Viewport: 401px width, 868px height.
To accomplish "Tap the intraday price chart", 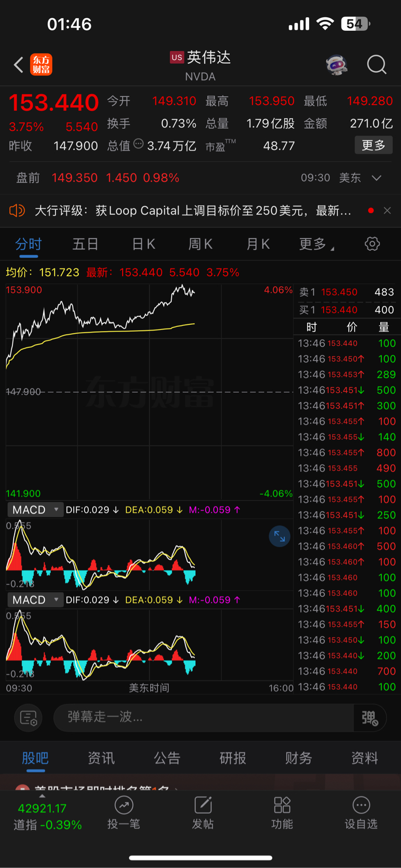I will pos(149,392).
